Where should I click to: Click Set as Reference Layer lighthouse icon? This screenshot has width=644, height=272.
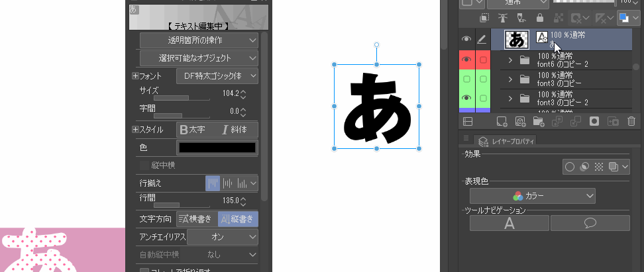coord(503,18)
